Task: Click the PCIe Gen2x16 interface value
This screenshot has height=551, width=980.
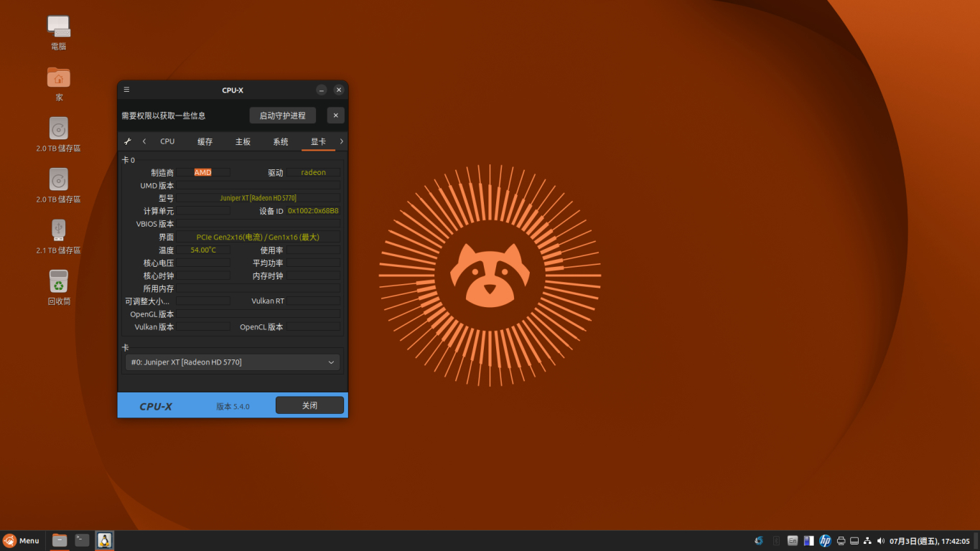Action: [258, 237]
